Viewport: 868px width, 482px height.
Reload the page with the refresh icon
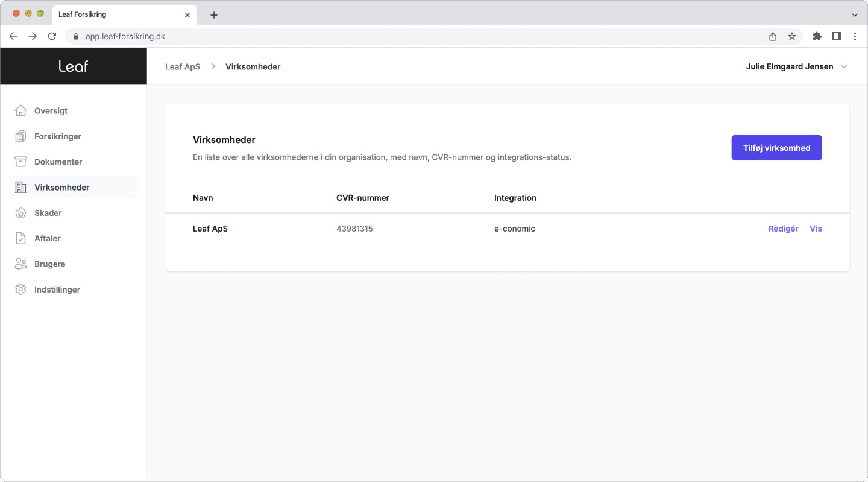(52, 36)
